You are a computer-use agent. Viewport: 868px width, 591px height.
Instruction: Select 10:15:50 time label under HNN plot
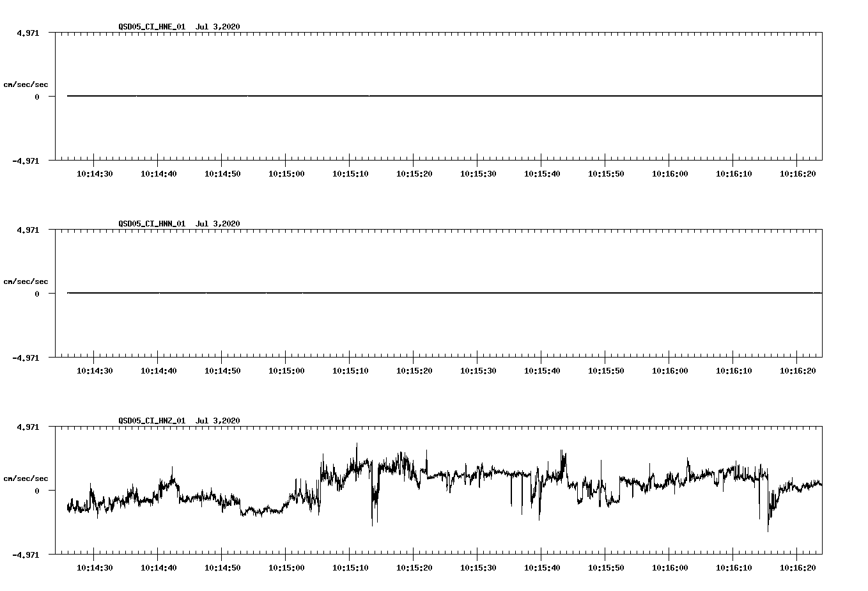606,371
